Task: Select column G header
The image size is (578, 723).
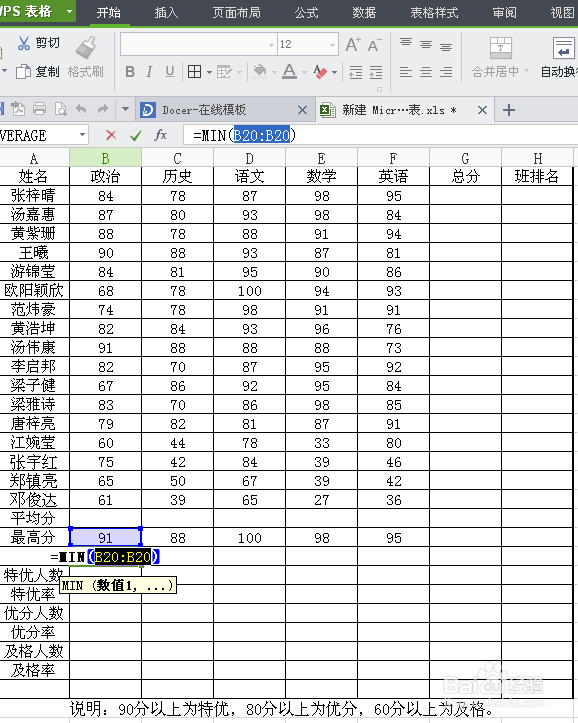Action: click(465, 159)
